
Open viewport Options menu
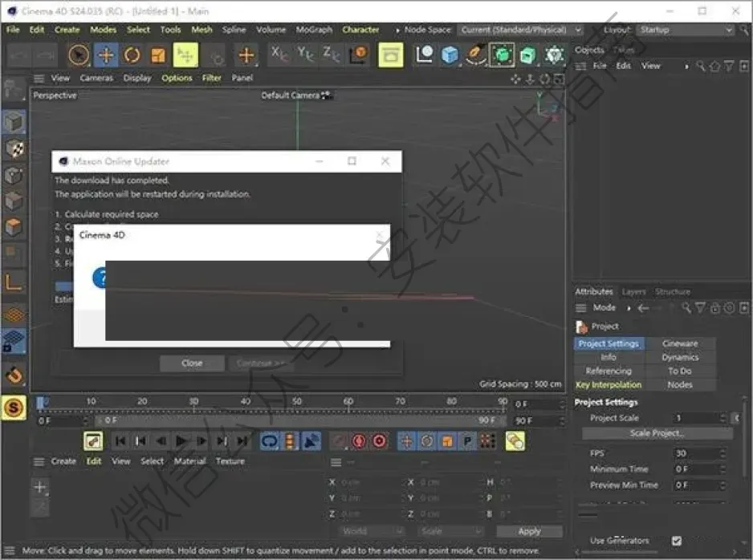(x=177, y=78)
